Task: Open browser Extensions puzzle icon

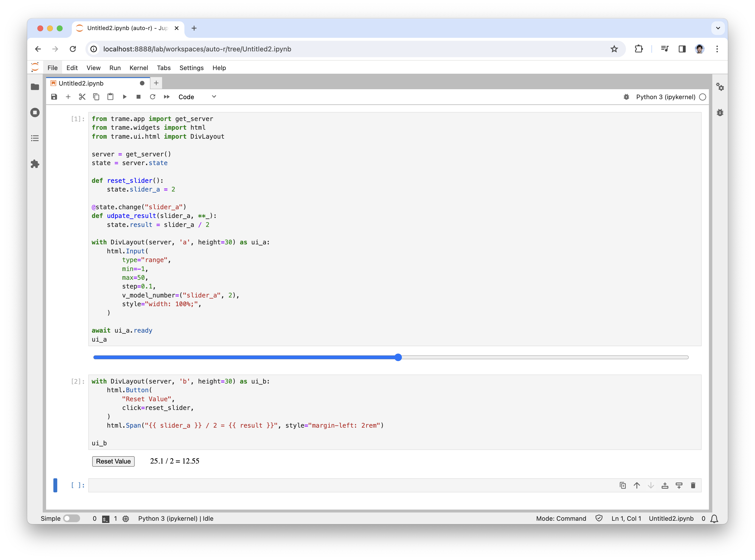Action: point(639,49)
